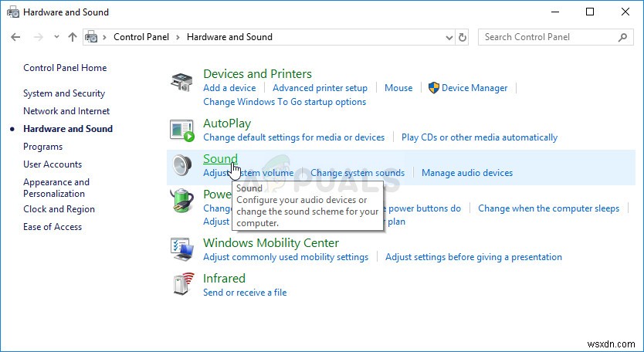Click the Windows Mobility Center icon
644x352 pixels.
182,249
